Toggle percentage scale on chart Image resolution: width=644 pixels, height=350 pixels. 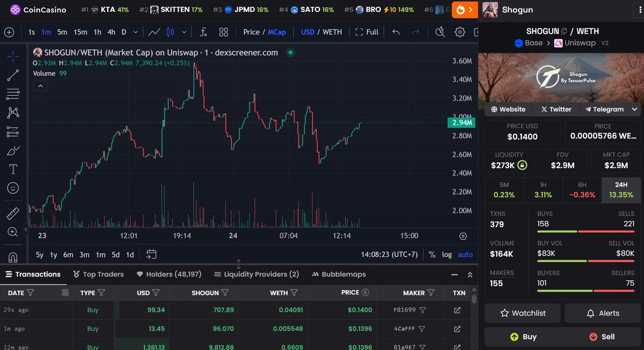click(x=432, y=254)
